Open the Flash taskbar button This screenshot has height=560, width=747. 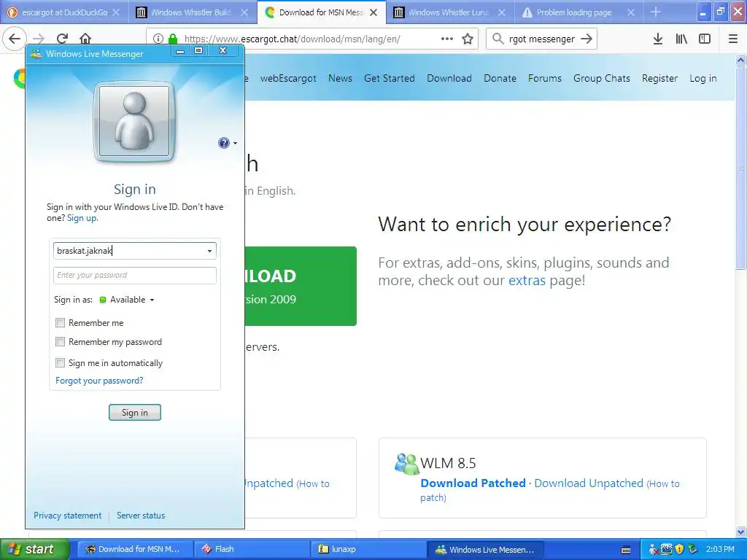tap(252, 549)
